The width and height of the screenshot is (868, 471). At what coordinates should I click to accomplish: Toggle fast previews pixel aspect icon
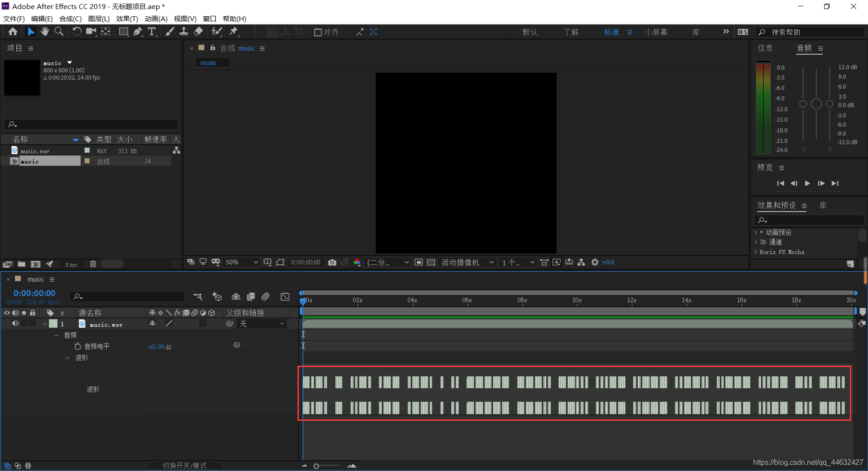557,262
